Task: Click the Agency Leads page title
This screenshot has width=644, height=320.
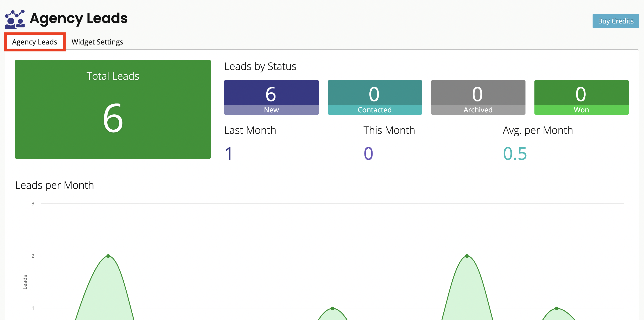Action: (x=78, y=19)
